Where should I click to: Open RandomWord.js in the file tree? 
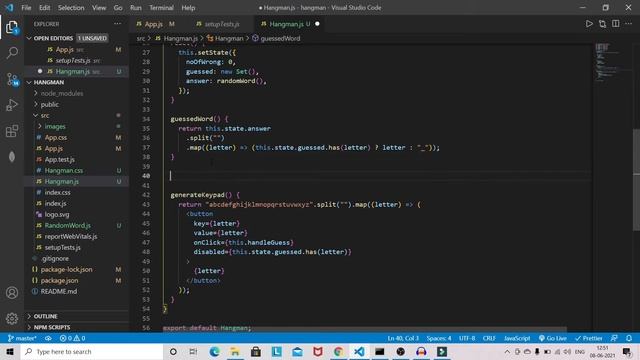point(68,225)
